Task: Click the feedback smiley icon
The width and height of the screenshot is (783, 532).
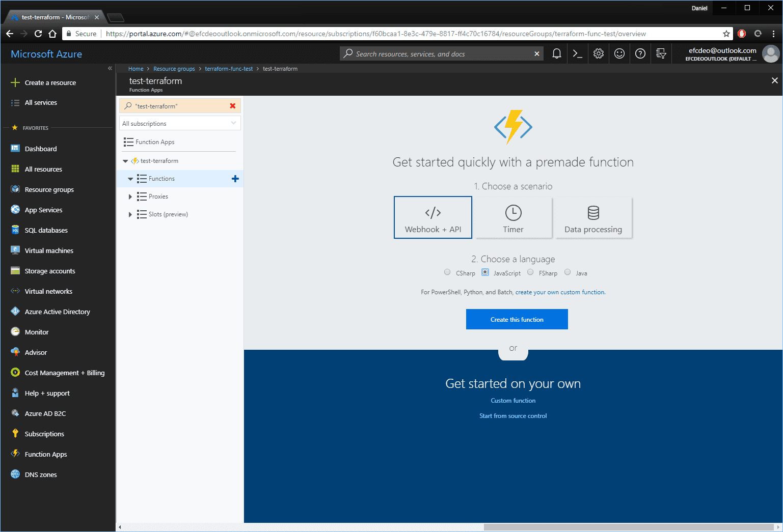Action: click(x=619, y=53)
